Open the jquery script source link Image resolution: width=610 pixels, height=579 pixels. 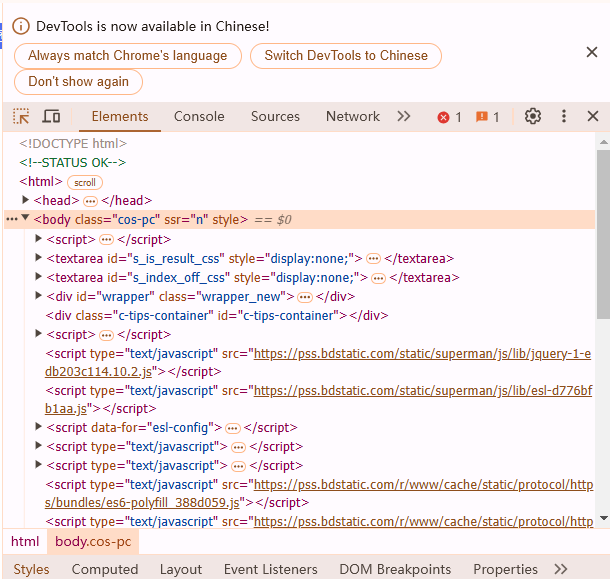(x=422, y=354)
